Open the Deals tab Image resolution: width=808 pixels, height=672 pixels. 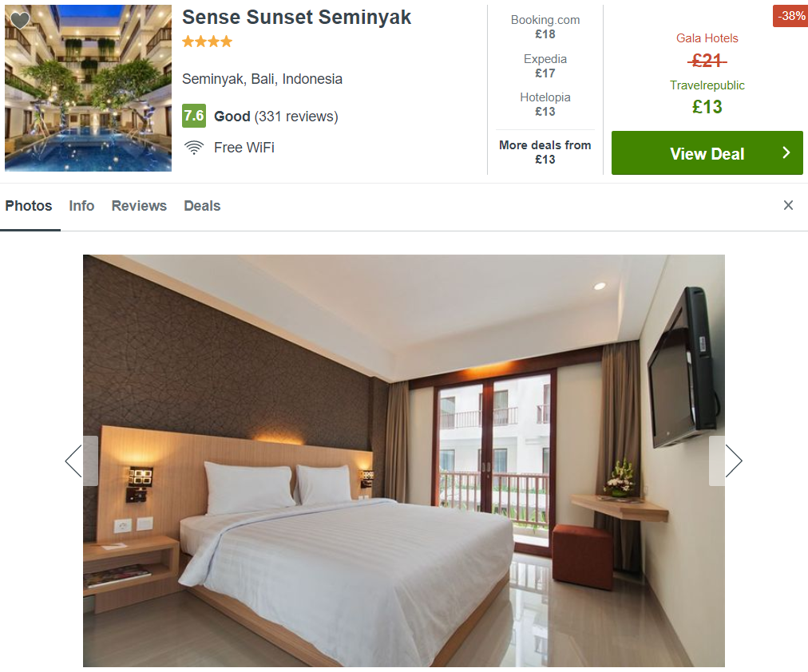202,206
